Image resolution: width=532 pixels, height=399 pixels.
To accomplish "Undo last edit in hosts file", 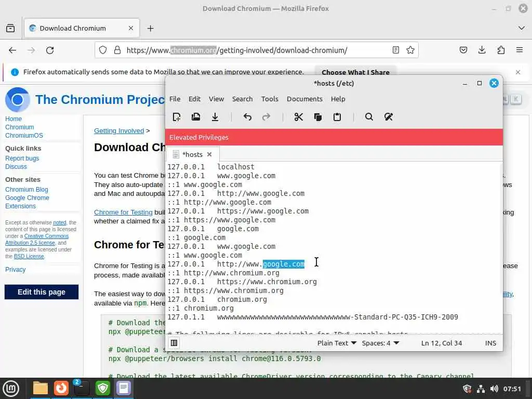I will pos(247,117).
